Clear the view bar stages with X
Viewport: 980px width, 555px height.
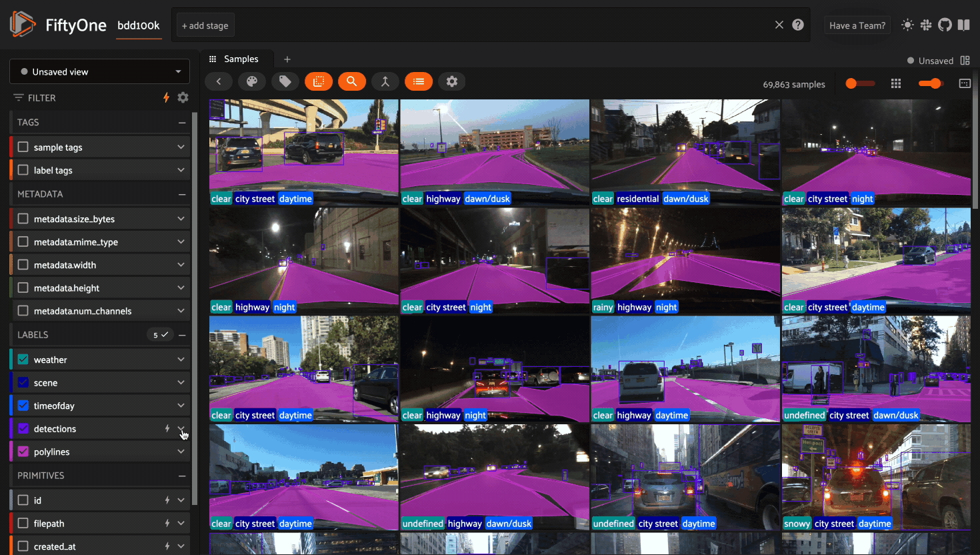tap(779, 25)
